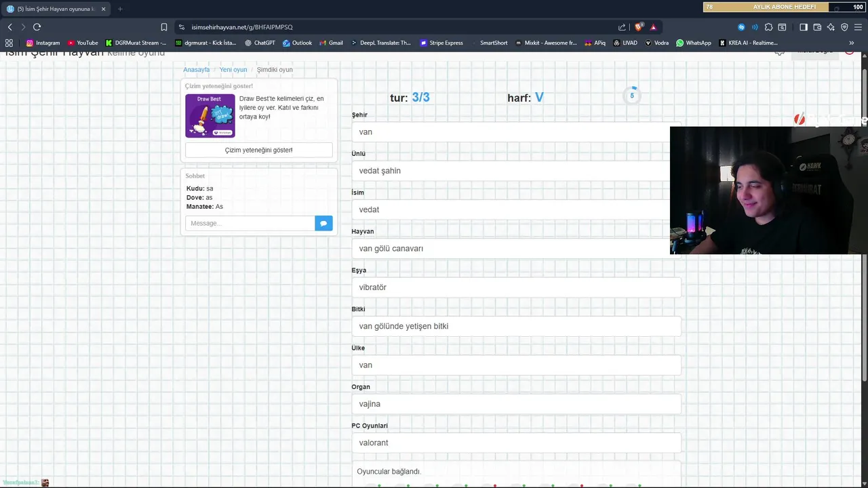
Task: Open the Brave Wallet
Action: [x=817, y=27]
